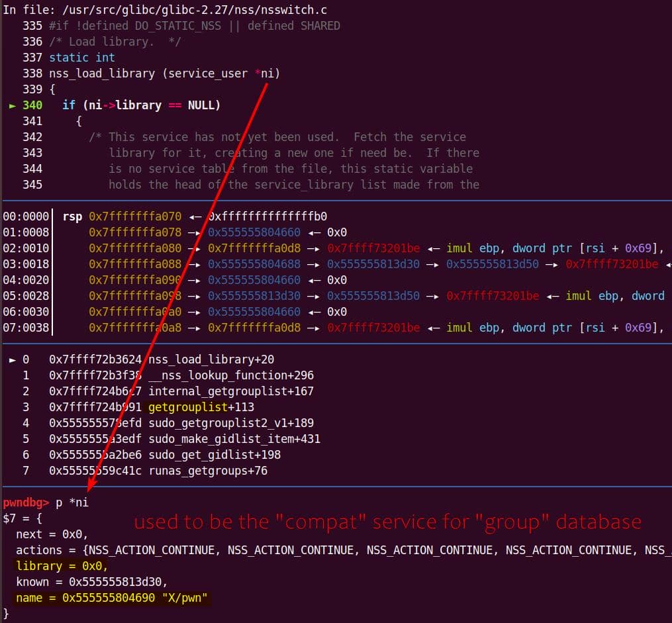Click the highlighted name field with "X/pwn"

(111, 597)
